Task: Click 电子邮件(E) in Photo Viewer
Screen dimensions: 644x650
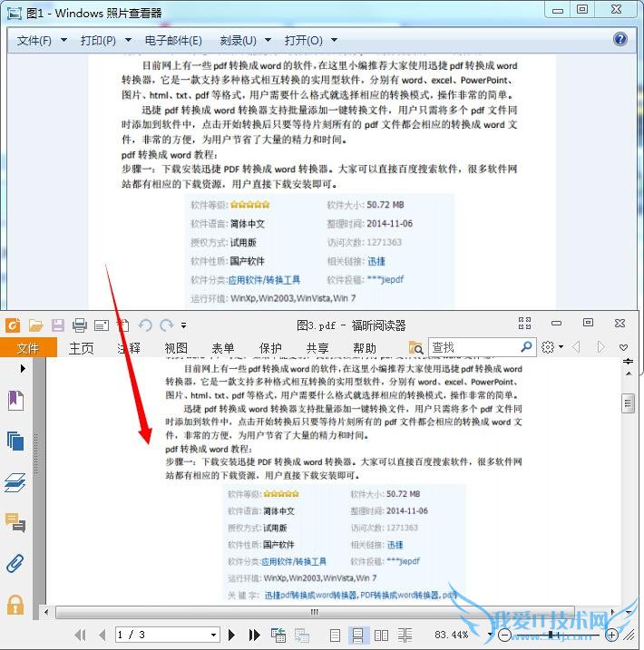Action: (x=173, y=40)
